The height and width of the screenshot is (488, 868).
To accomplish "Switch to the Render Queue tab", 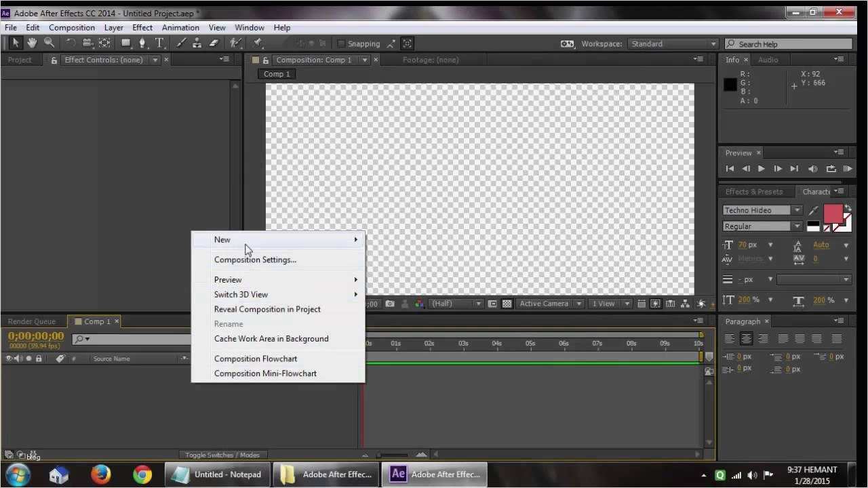I will click(32, 321).
